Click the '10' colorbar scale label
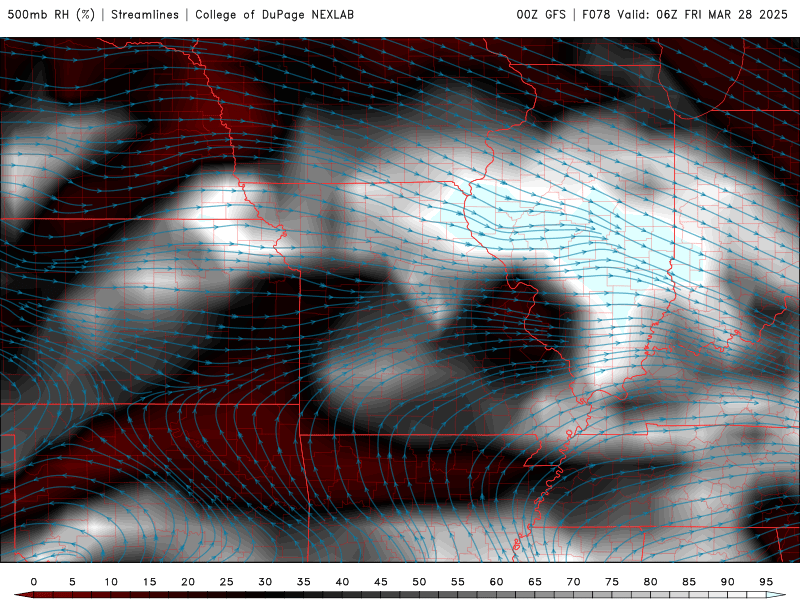The height and width of the screenshot is (600, 800). tap(111, 582)
